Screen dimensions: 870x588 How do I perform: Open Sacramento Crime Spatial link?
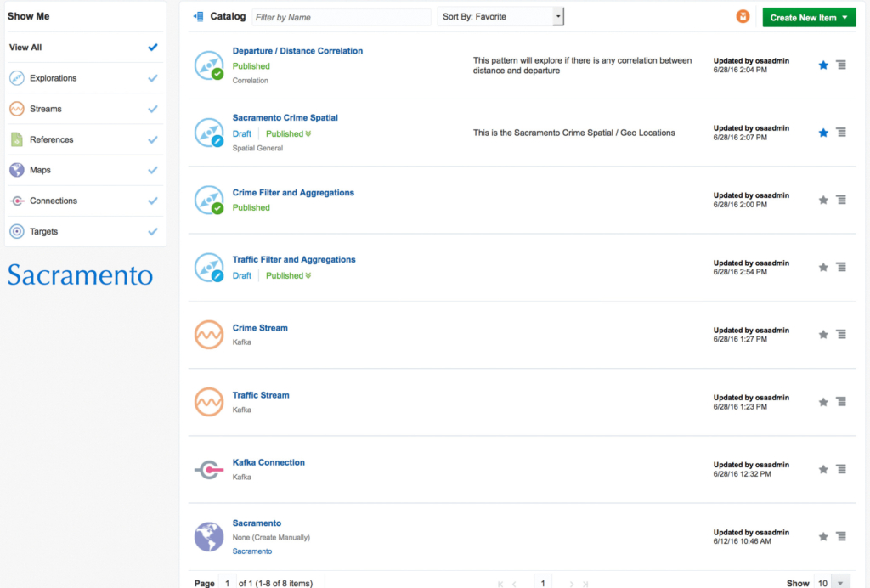(x=285, y=117)
